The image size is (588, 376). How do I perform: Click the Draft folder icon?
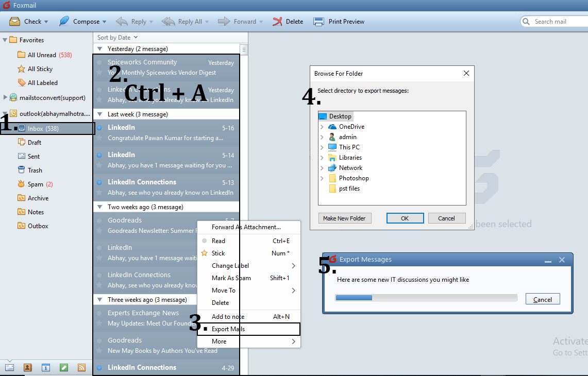pyautogui.click(x=21, y=142)
